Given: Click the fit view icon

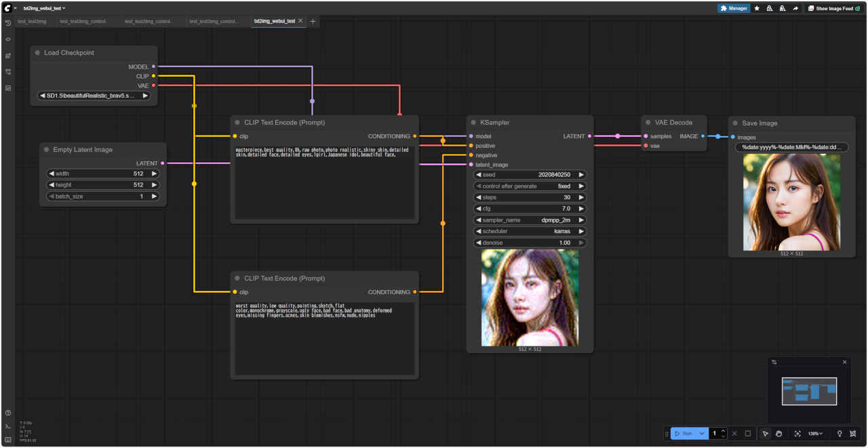Looking at the screenshot, I should (x=797, y=434).
